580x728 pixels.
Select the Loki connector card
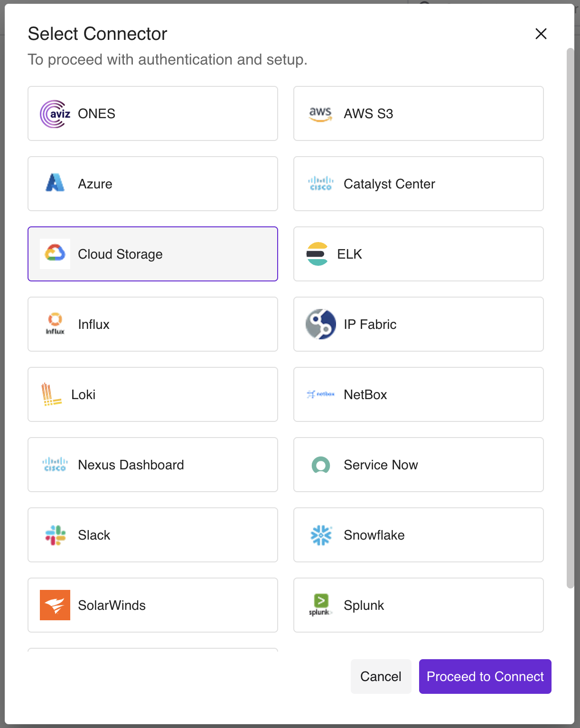point(152,394)
